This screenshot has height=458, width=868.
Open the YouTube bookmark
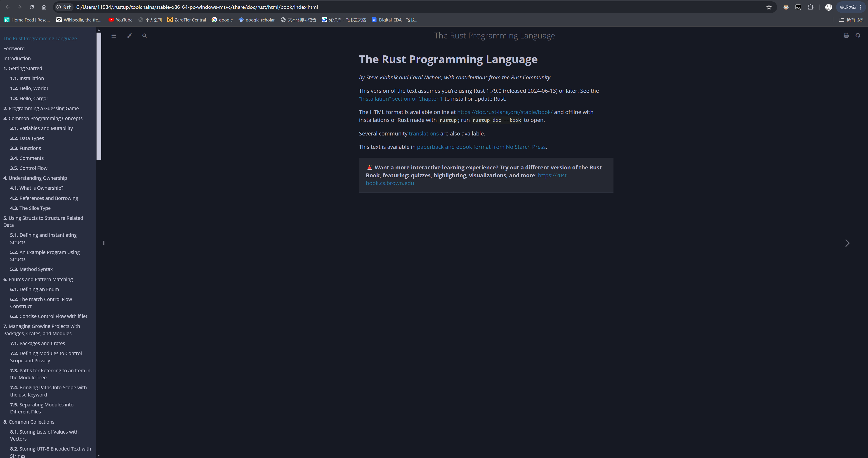coord(120,20)
